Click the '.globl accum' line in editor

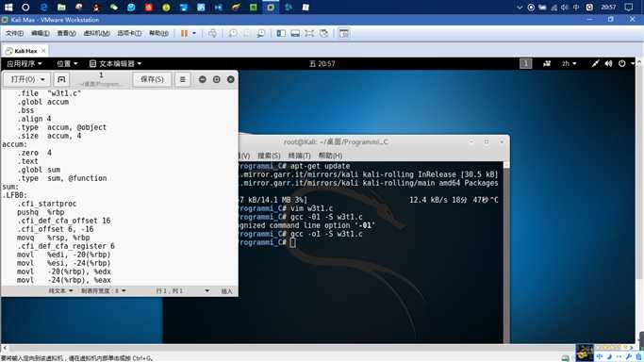coord(43,102)
